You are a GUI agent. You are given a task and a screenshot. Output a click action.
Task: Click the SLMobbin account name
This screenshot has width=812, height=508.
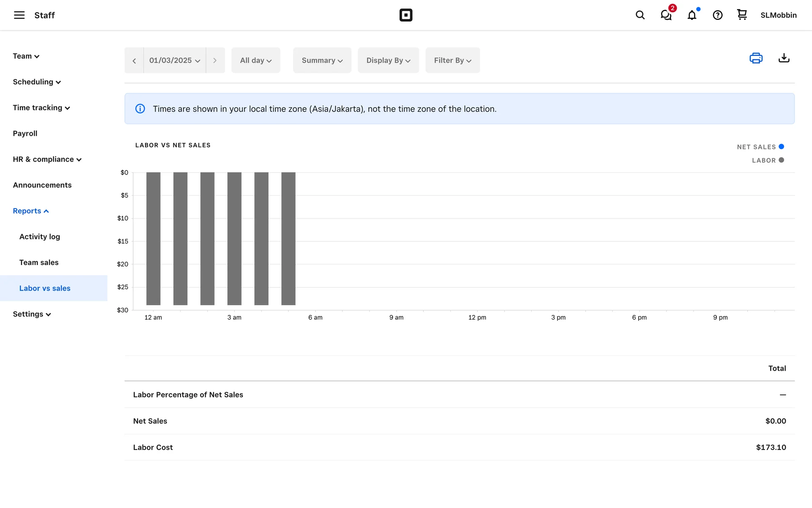[x=778, y=15]
